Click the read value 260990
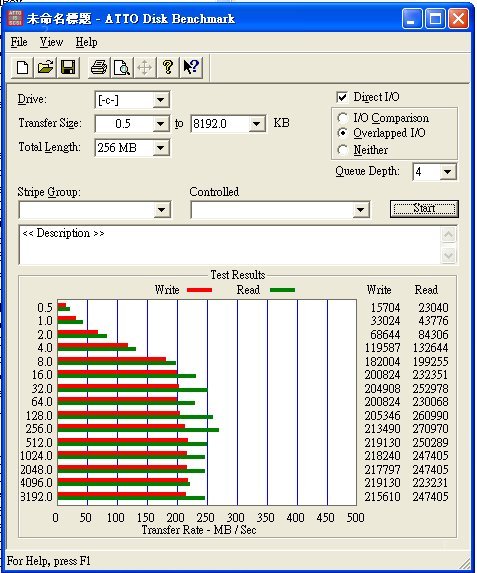 (431, 416)
